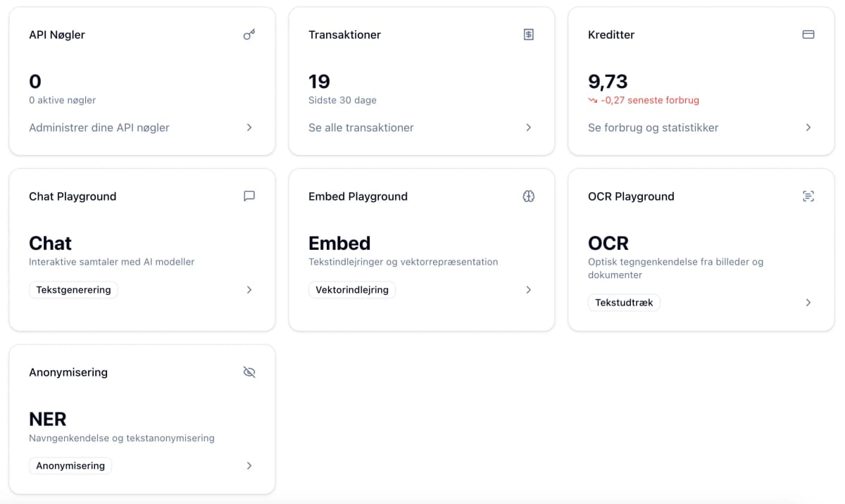Click the Tekstgenerering tag
The height and width of the screenshot is (504, 845).
tap(73, 289)
